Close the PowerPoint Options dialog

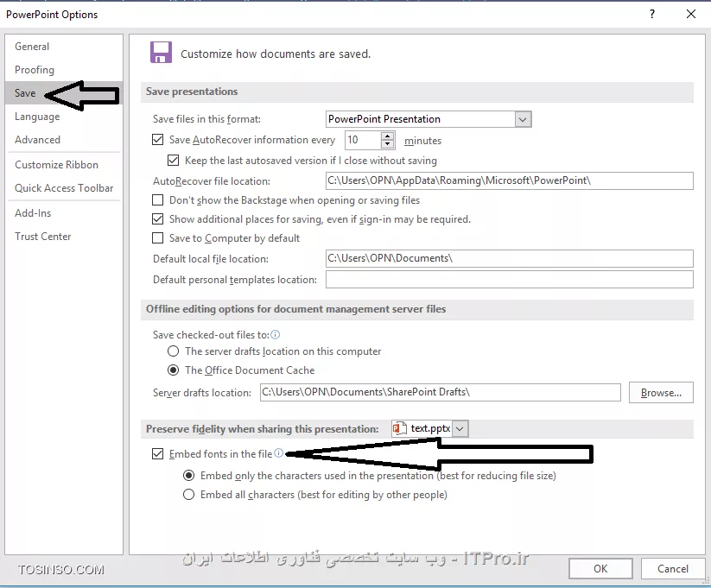(690, 14)
